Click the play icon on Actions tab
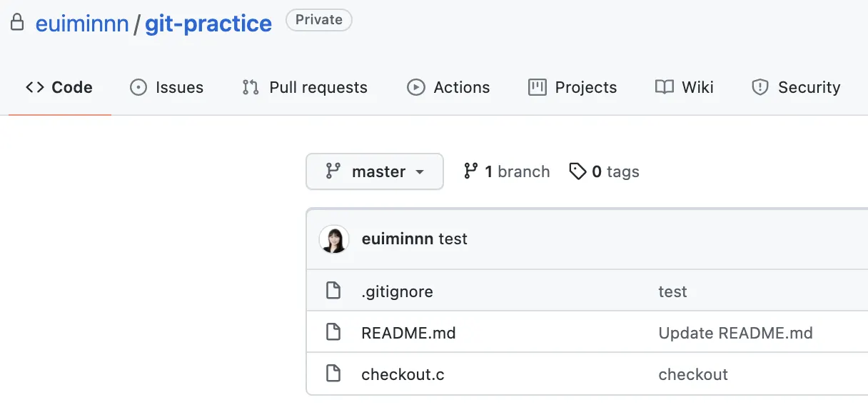 click(x=415, y=87)
